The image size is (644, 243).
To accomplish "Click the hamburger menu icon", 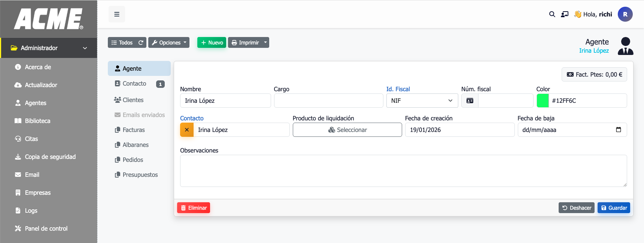I will (117, 14).
